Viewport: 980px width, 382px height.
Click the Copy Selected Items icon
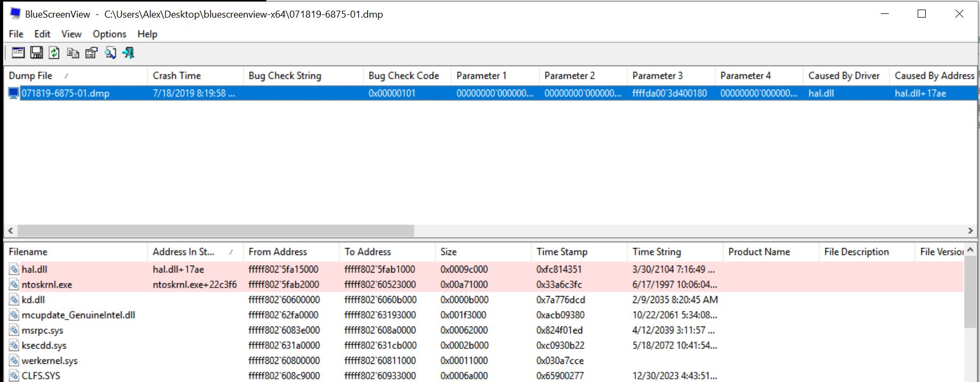tap(73, 52)
